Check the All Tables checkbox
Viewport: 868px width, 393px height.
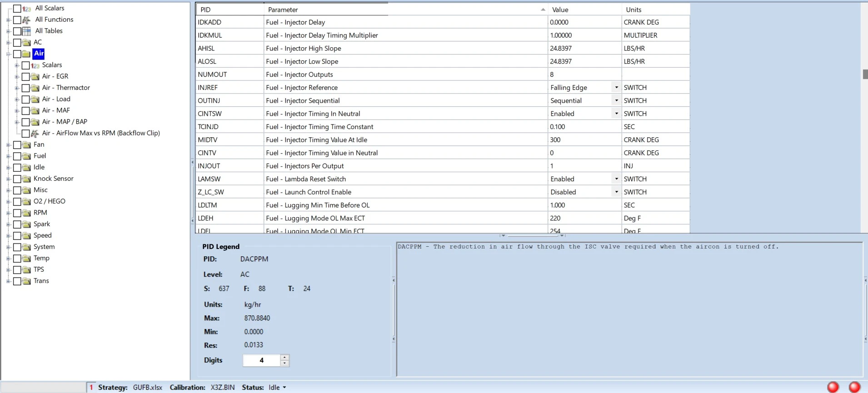pos(17,31)
